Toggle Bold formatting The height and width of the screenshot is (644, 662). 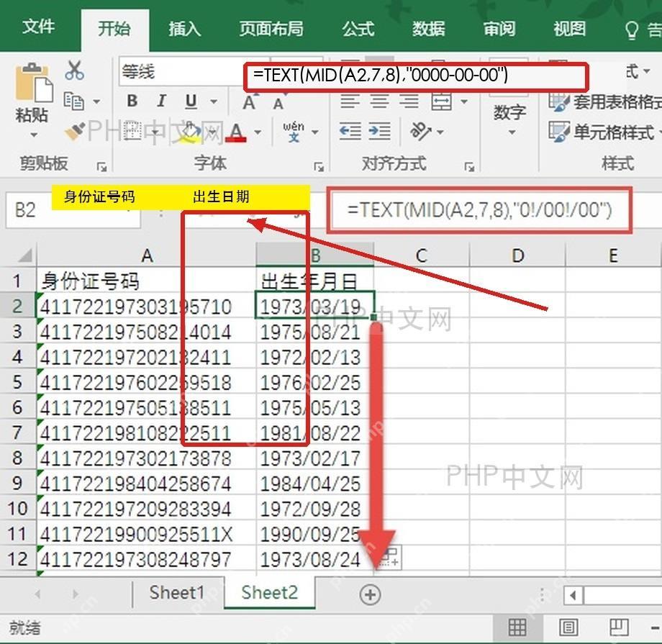(x=132, y=101)
